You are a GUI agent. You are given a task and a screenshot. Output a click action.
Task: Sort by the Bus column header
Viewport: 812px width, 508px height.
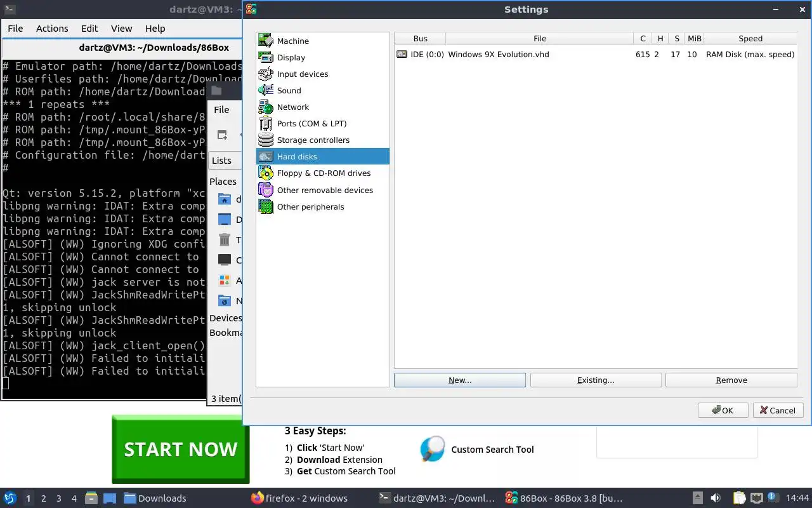[x=420, y=38]
